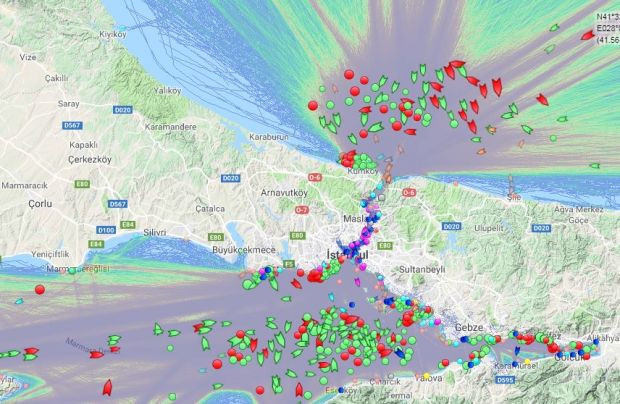
Task: Click the cyan vessel marker near the left edge
Action: coord(17,300)
